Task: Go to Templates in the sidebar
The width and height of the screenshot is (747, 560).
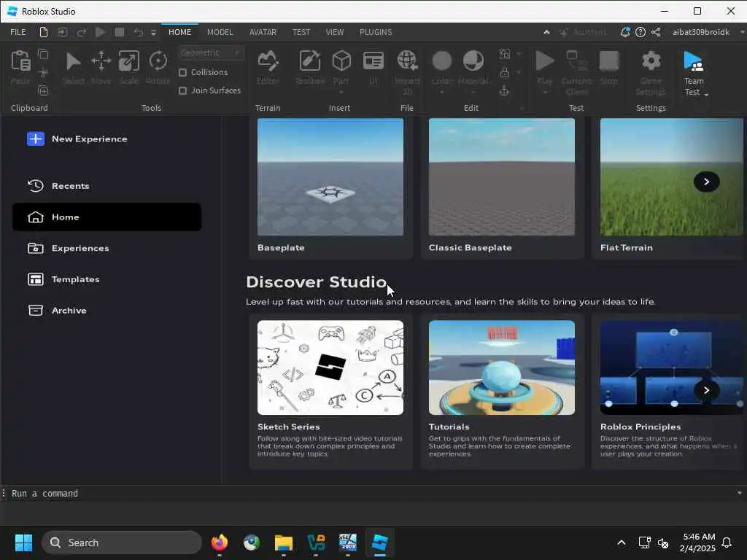Action: coord(75,279)
